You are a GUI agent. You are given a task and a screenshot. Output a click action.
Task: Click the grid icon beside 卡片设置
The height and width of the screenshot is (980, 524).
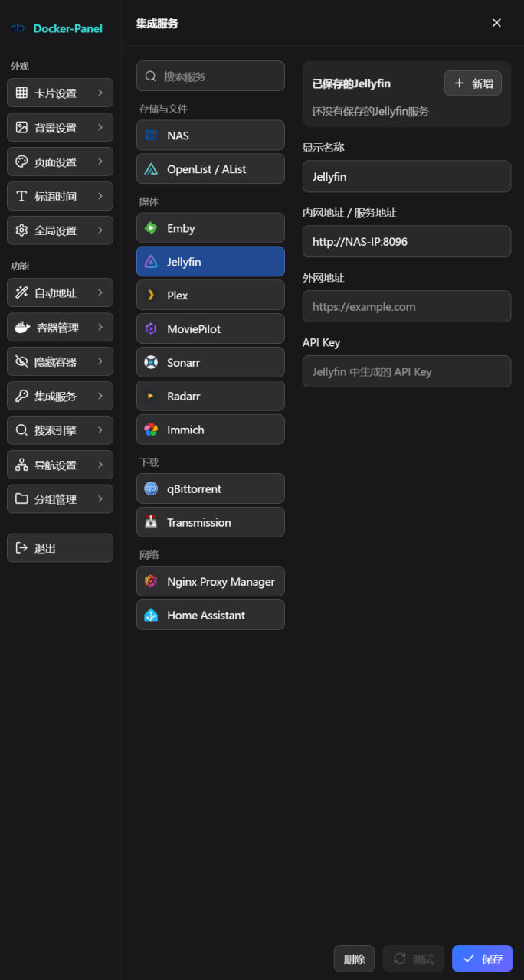point(21,93)
